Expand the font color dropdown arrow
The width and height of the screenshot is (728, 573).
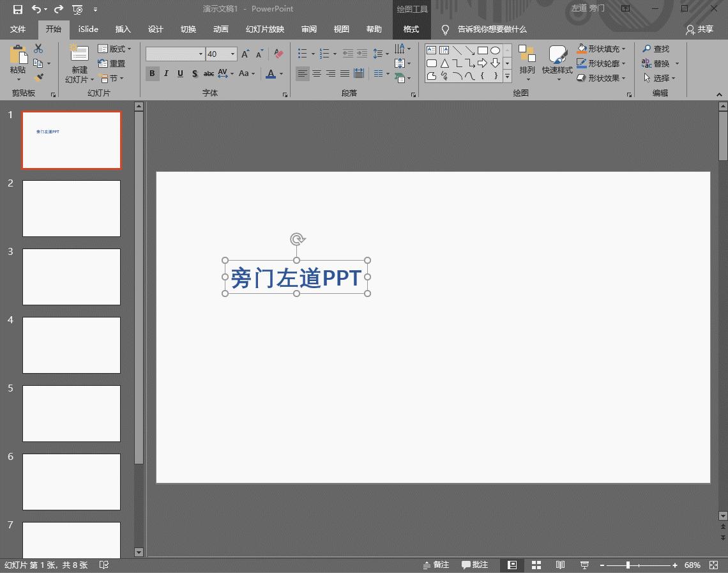click(281, 73)
